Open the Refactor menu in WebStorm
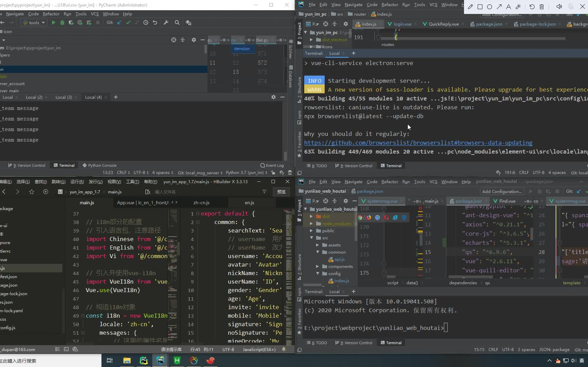 click(x=389, y=181)
